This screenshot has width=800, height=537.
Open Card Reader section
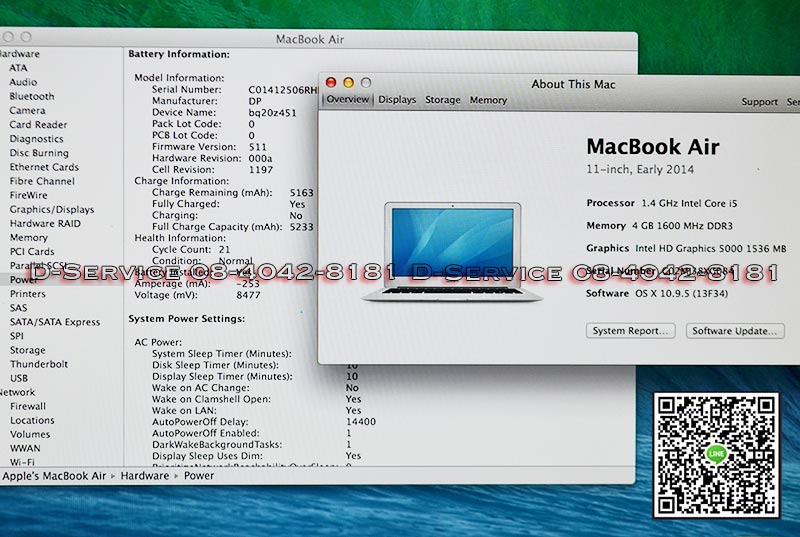click(38, 124)
